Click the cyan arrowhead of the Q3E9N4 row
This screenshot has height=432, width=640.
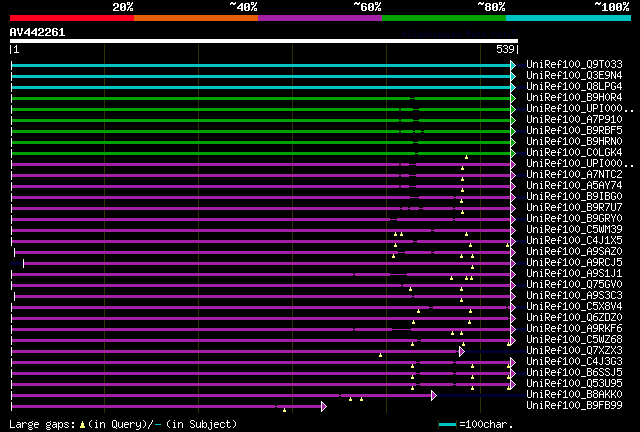click(x=513, y=76)
